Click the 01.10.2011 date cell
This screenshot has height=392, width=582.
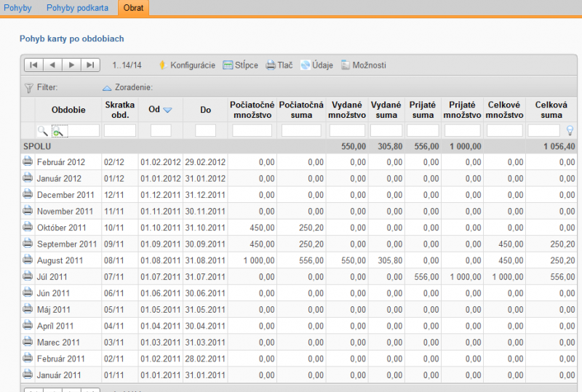click(160, 228)
